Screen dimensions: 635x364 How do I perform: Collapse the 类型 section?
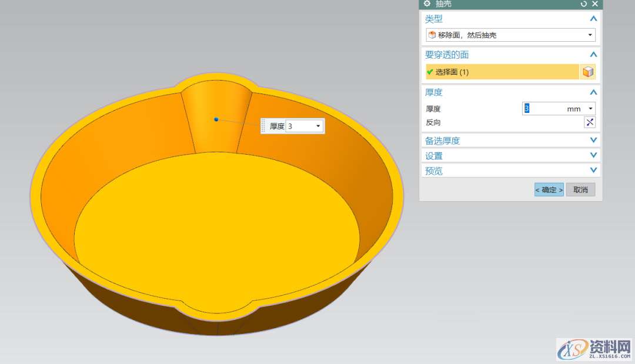[x=593, y=19]
